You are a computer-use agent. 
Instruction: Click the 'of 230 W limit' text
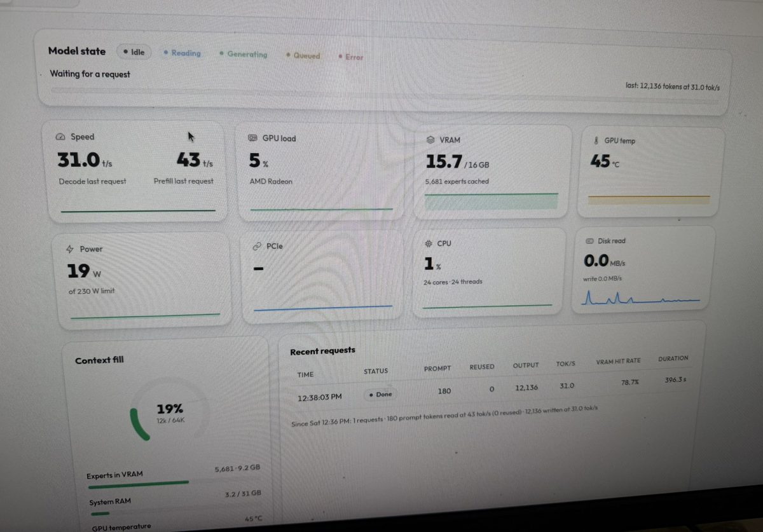pyautogui.click(x=92, y=291)
